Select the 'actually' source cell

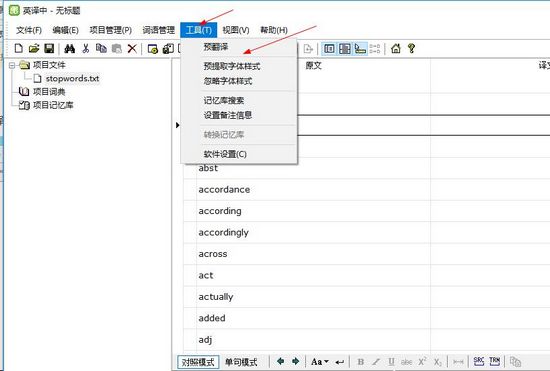(313, 297)
